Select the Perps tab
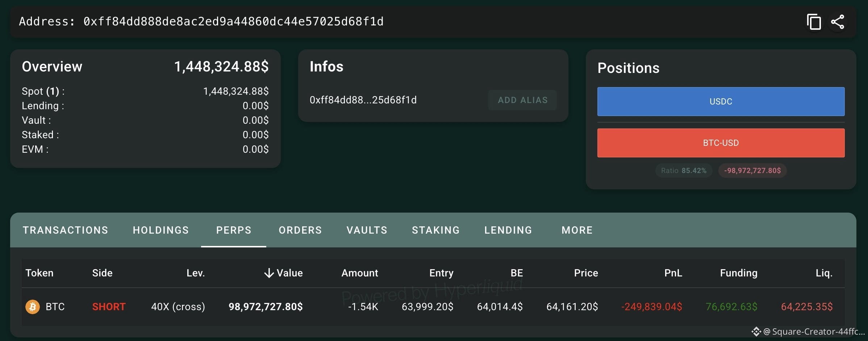 click(x=234, y=230)
